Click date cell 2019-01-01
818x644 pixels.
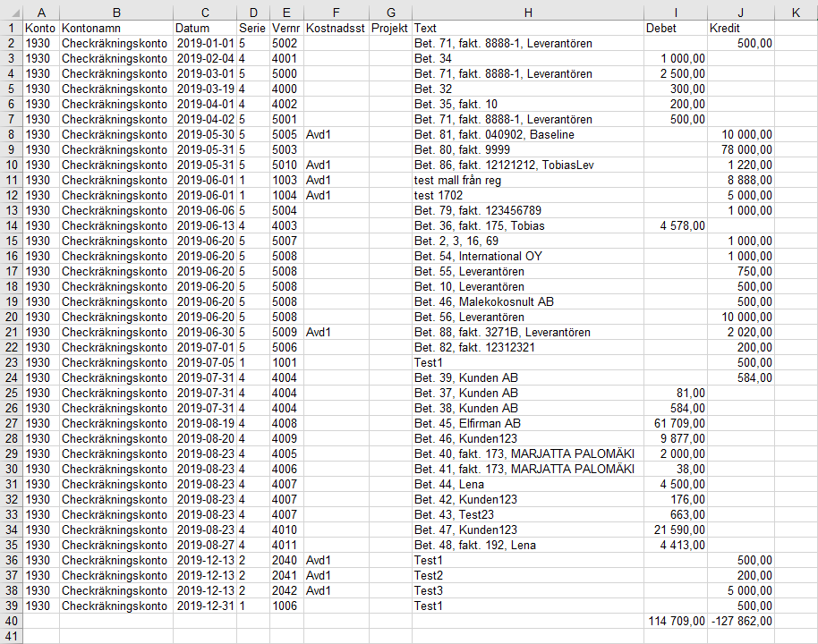[x=205, y=43]
